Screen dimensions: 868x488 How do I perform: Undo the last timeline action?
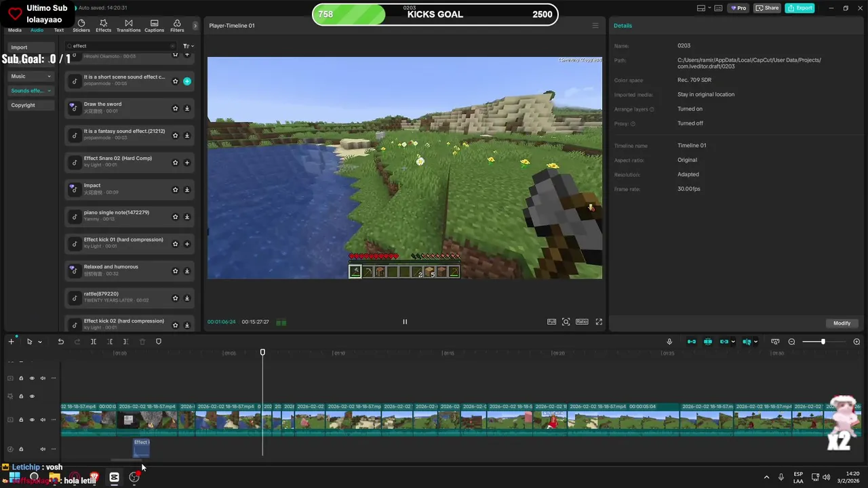(x=61, y=342)
